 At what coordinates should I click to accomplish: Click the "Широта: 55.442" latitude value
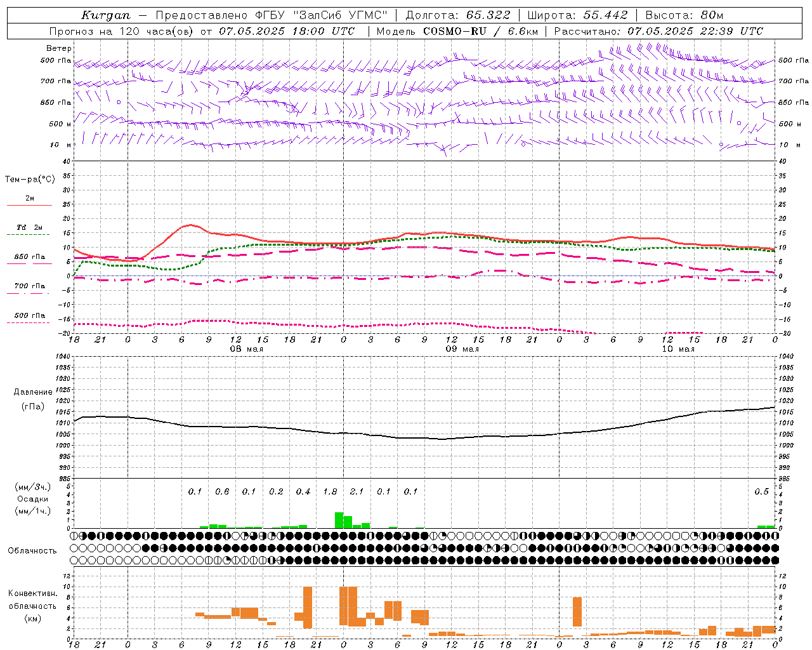pos(577,15)
